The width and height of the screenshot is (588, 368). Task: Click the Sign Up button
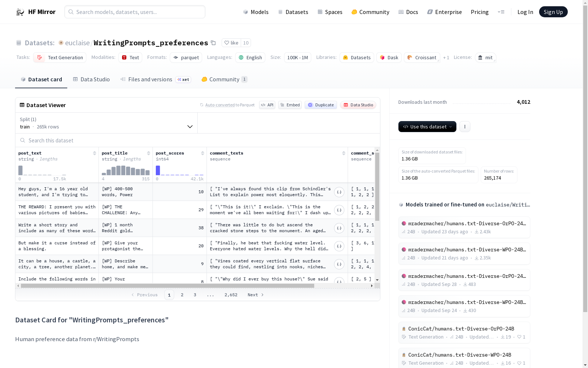click(553, 12)
